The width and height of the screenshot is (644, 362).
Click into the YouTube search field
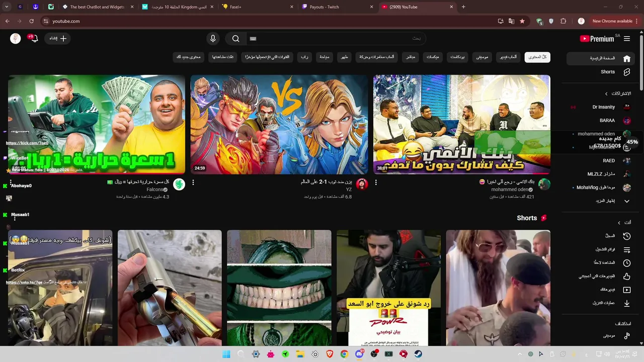(x=336, y=39)
